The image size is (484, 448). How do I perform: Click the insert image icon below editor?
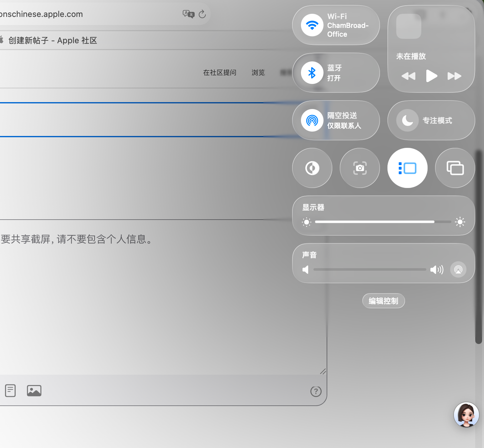click(34, 391)
